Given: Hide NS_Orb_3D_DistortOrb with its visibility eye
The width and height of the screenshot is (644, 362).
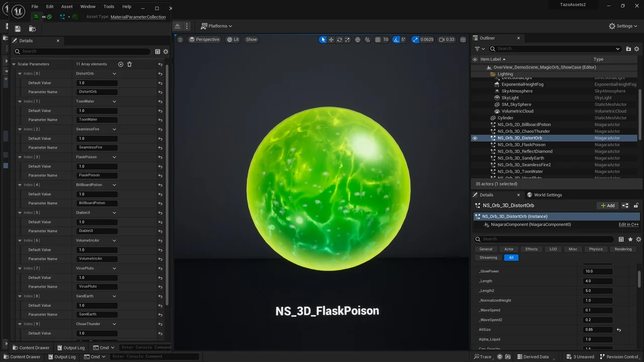Looking at the screenshot, I should point(474,138).
